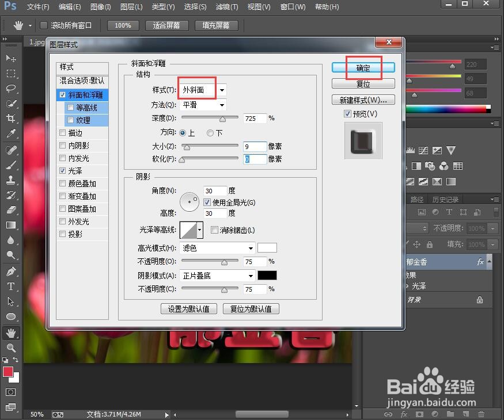504x420 pixels.
Task: Select the Lasso tool
Action: pos(11,88)
